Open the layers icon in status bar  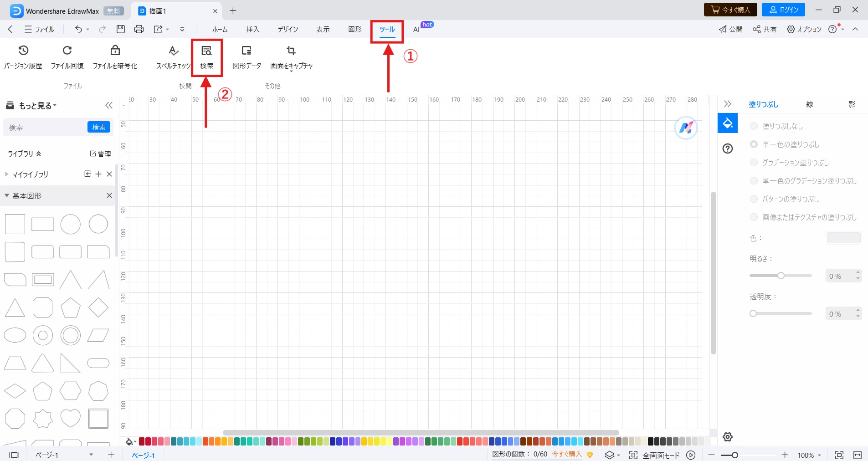609,455
